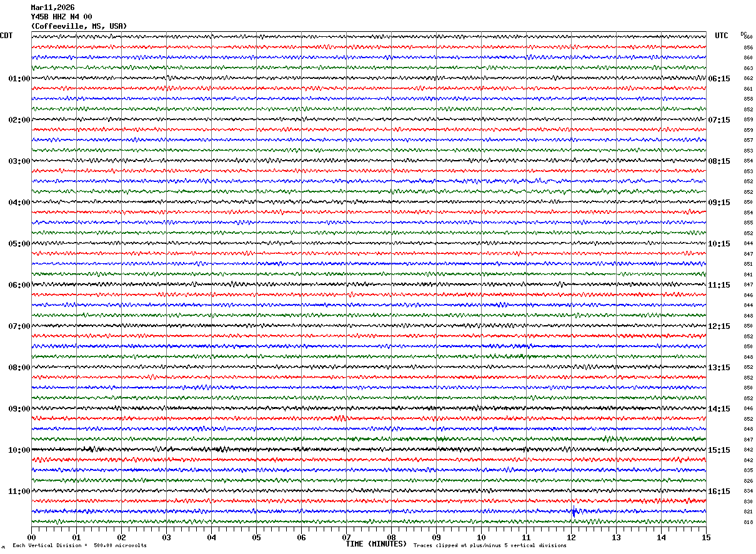Click the 06:15 UTC time label
This screenshot has height=554, width=756.
[x=719, y=79]
